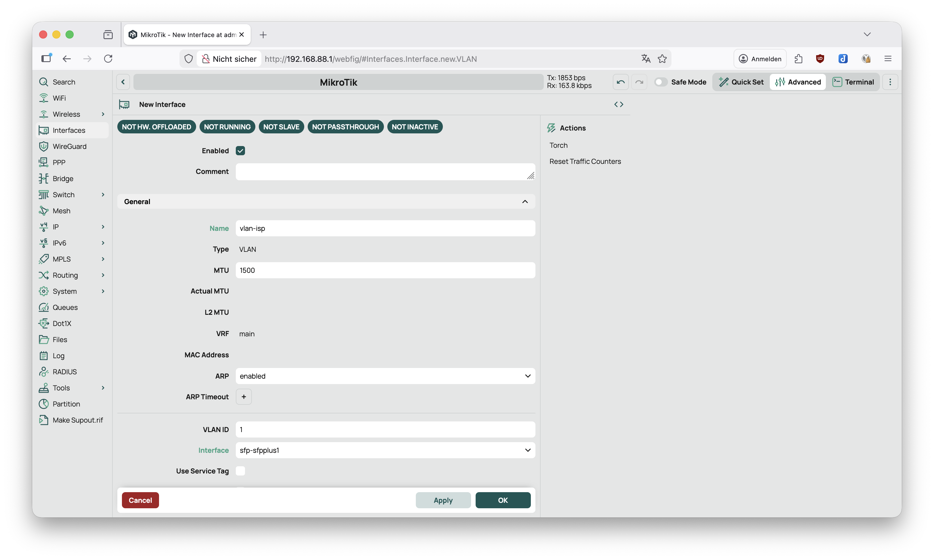Viewport: 934px width, 560px height.
Task: Open the Dot1X section icon
Action: [44, 323]
